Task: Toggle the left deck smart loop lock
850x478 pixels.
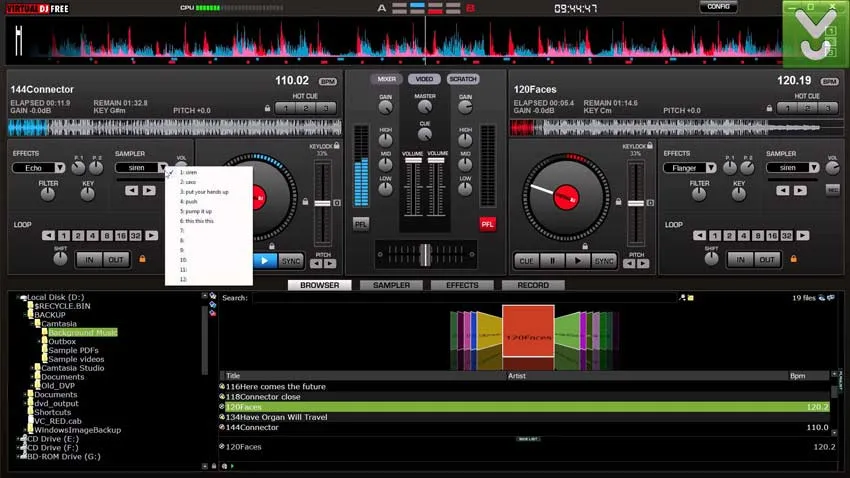Action: coord(143,259)
